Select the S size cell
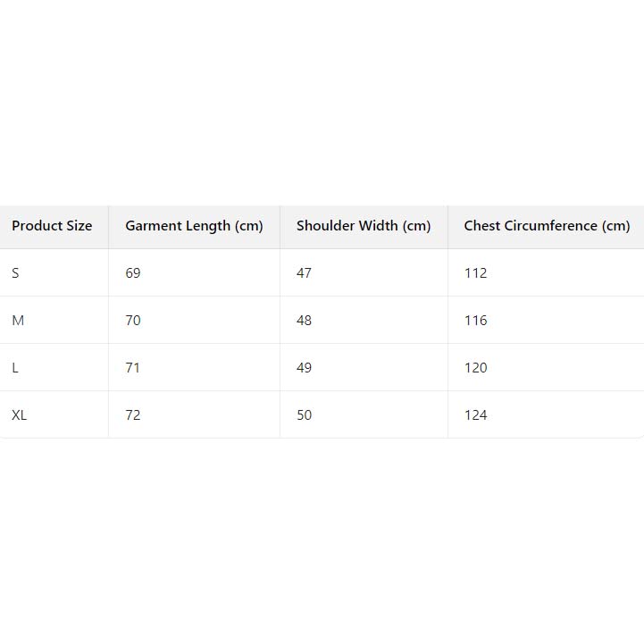Viewport: 644px width, 644px height. tap(15, 273)
